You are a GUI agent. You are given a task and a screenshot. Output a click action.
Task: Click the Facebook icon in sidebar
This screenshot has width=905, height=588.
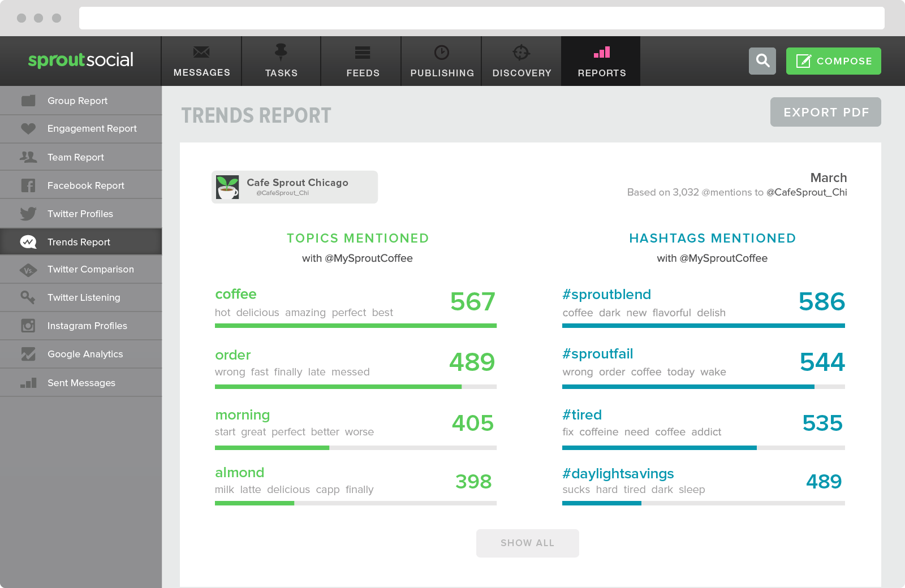[28, 185]
